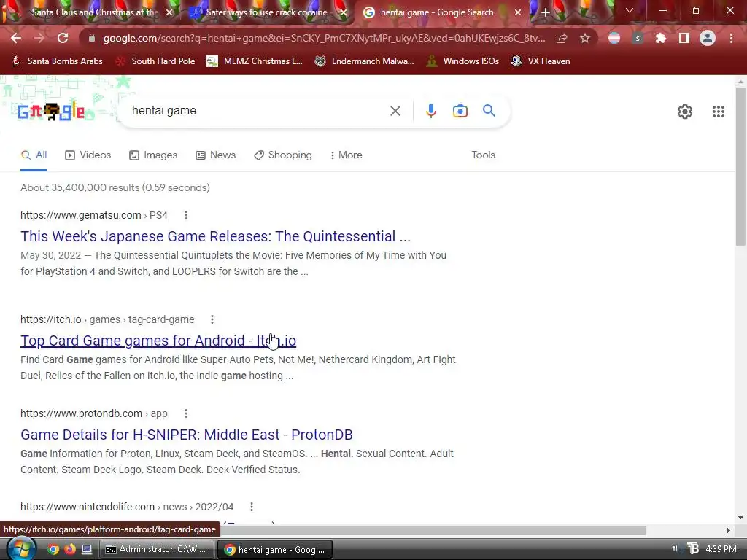Open options menu for gematsu.com result
Viewport: 747px width, 560px height.
186,215
